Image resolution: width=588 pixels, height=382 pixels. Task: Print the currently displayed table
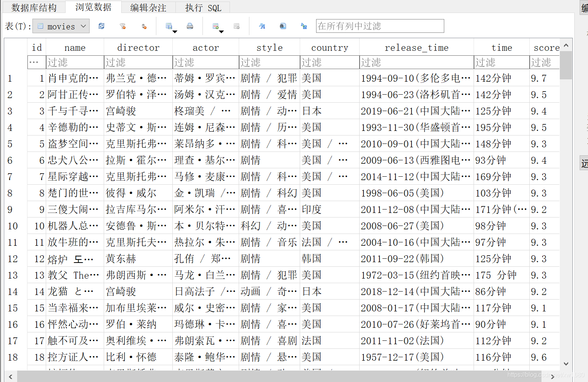tap(190, 26)
